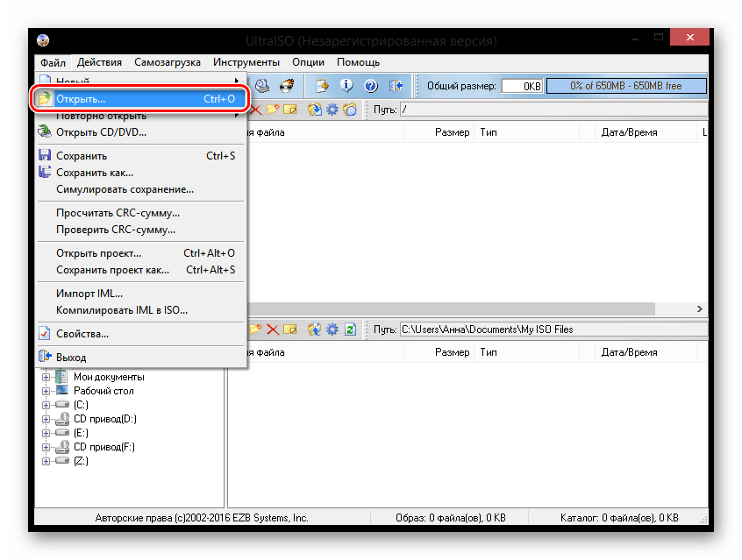Select Открыть проект... menu entry
The image size is (742, 560).
(x=141, y=253)
